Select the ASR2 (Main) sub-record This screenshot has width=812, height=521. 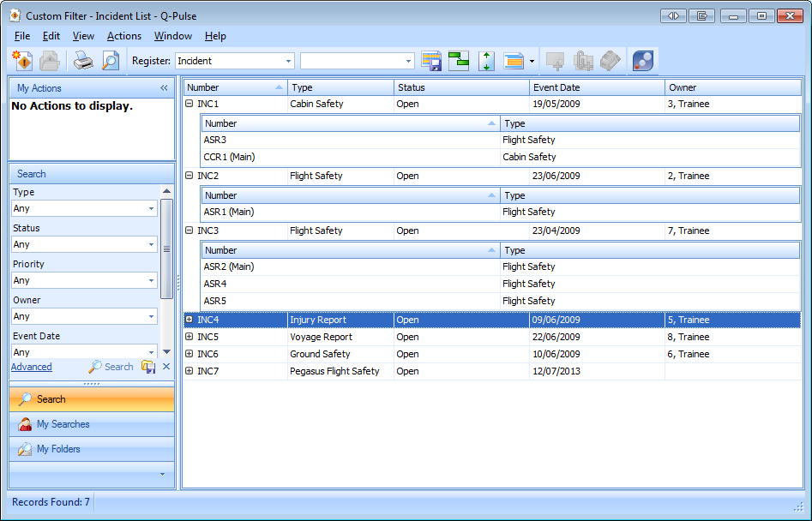(x=500, y=266)
